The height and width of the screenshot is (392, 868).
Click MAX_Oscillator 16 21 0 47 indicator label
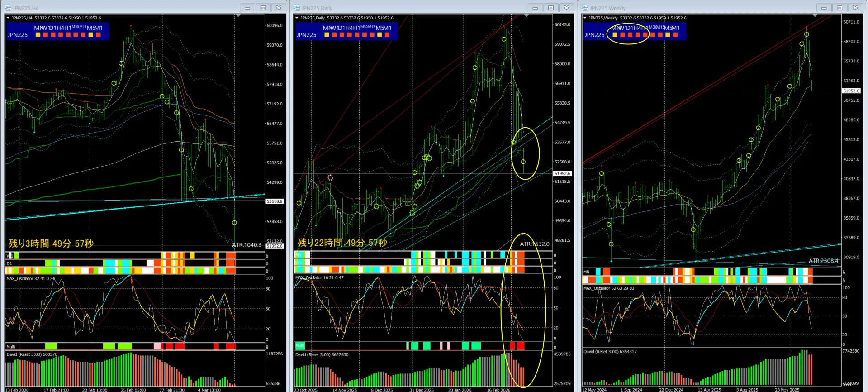[319, 278]
